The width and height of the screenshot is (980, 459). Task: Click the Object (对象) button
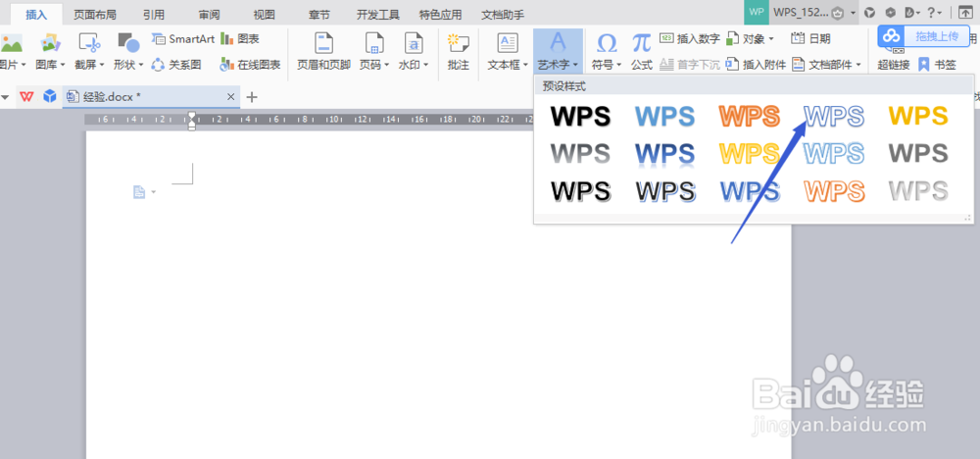tap(750, 39)
